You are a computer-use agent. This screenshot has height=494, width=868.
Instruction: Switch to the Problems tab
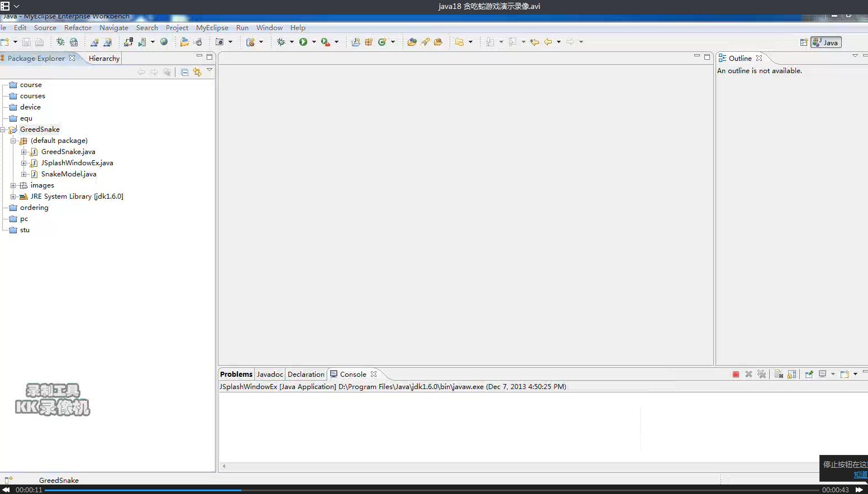tap(236, 375)
